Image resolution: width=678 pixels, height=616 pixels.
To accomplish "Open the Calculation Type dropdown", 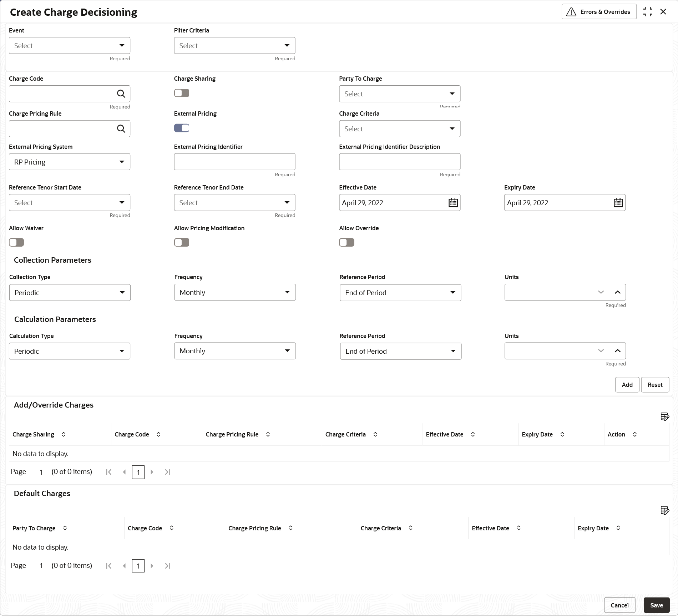I will [70, 351].
